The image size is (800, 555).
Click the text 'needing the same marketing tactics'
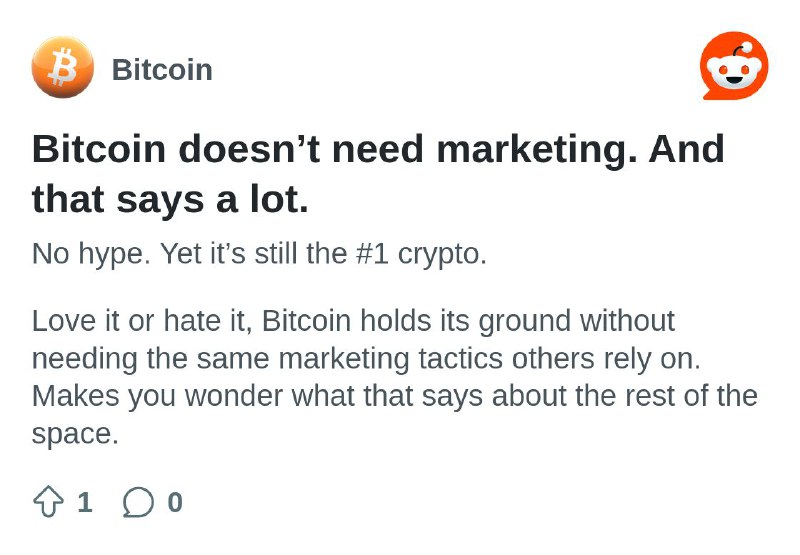coord(267,359)
